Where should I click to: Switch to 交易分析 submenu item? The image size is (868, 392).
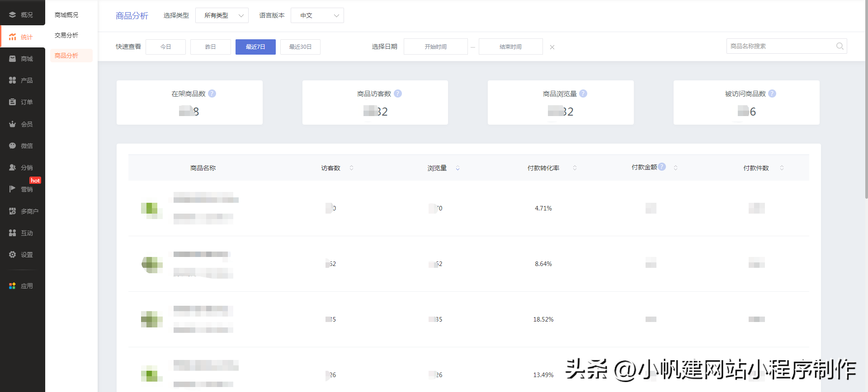click(66, 35)
